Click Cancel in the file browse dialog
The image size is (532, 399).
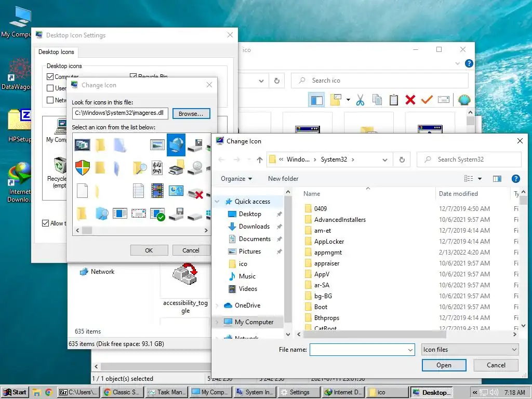click(x=496, y=365)
